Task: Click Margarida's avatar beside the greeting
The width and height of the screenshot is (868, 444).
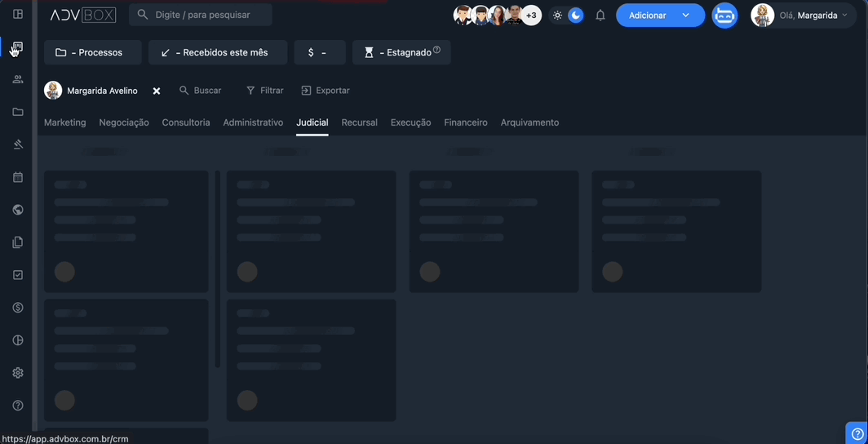Action: click(762, 16)
